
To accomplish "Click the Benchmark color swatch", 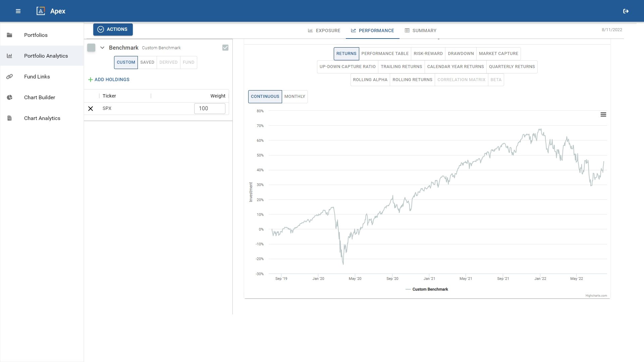I will coord(91,48).
